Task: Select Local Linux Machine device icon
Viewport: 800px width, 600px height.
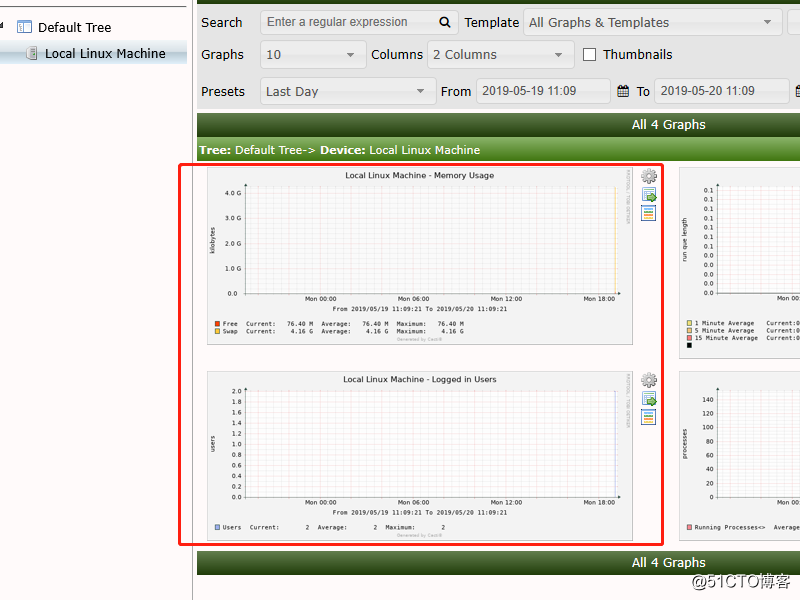Action: pos(32,53)
